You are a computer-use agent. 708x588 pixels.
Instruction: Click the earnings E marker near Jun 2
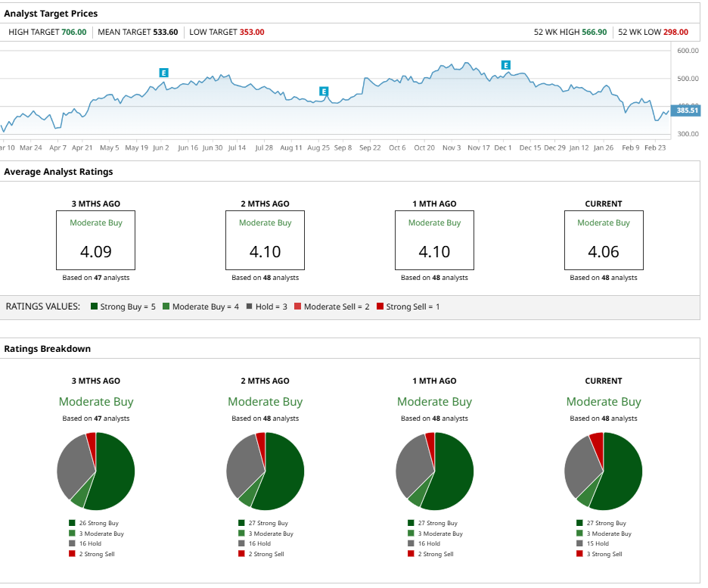click(x=163, y=73)
